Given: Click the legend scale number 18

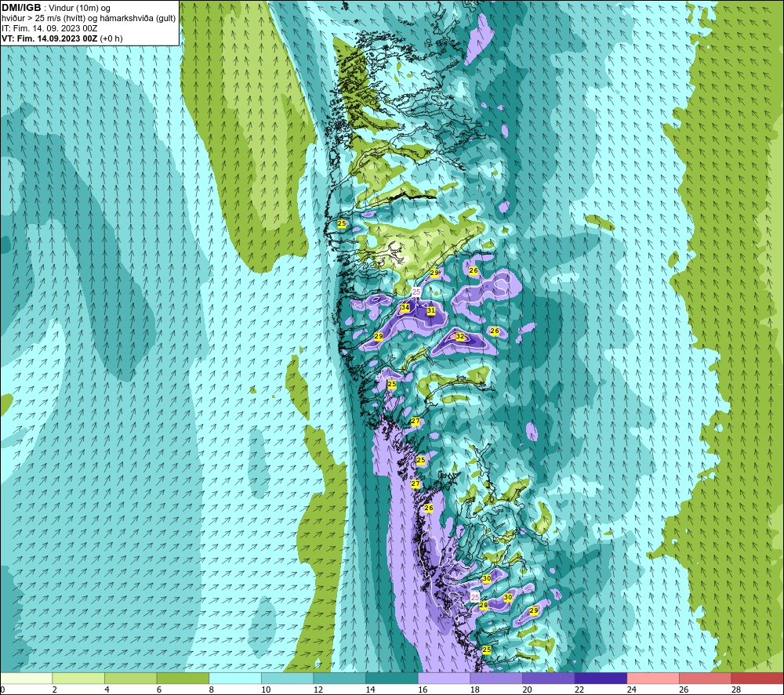Looking at the screenshot, I should click(474, 690).
